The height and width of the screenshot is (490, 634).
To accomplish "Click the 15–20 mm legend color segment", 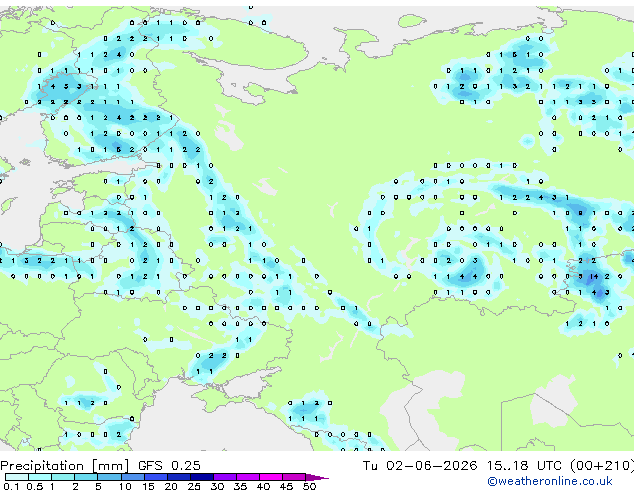I will [156, 477].
